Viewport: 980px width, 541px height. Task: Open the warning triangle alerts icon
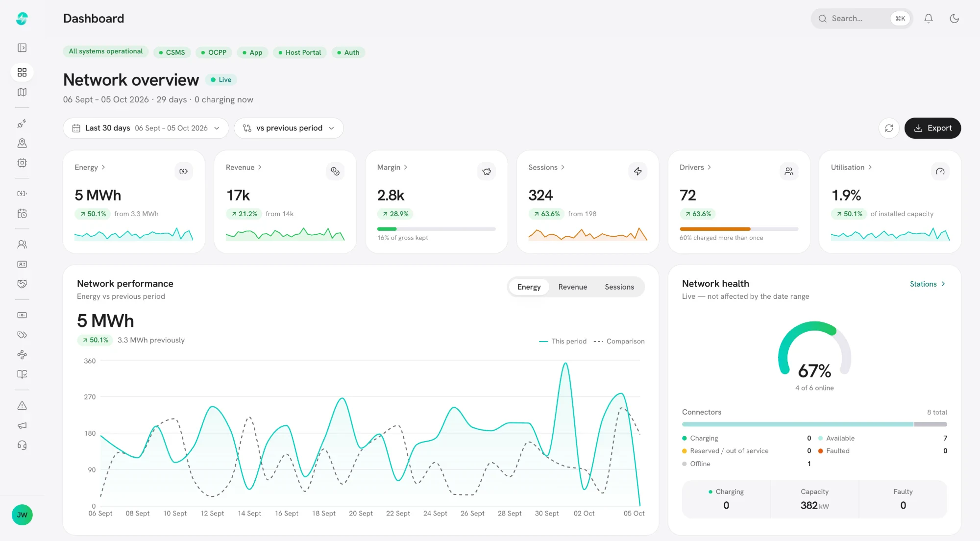(x=22, y=406)
